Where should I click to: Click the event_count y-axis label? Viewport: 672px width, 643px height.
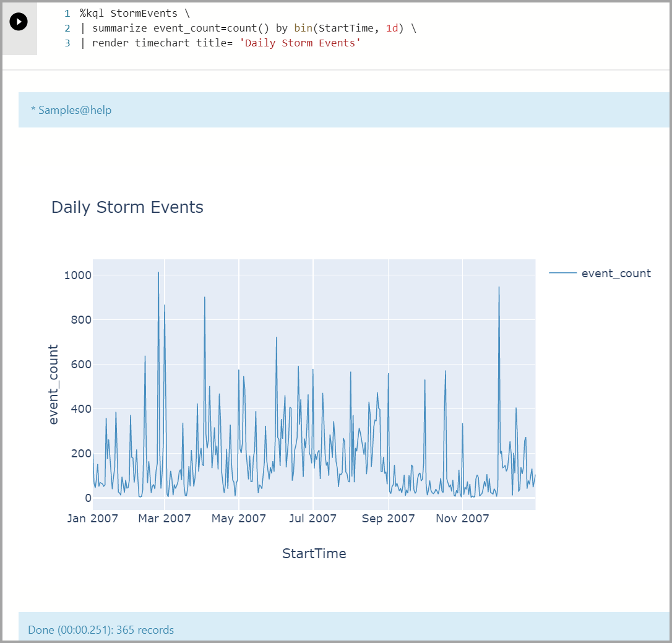pos(54,382)
